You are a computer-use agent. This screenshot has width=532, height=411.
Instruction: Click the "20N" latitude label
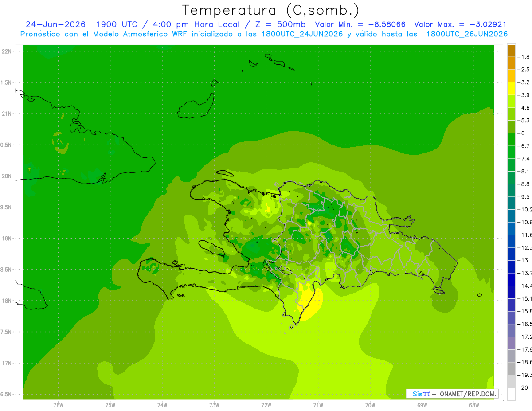[x=7, y=176]
